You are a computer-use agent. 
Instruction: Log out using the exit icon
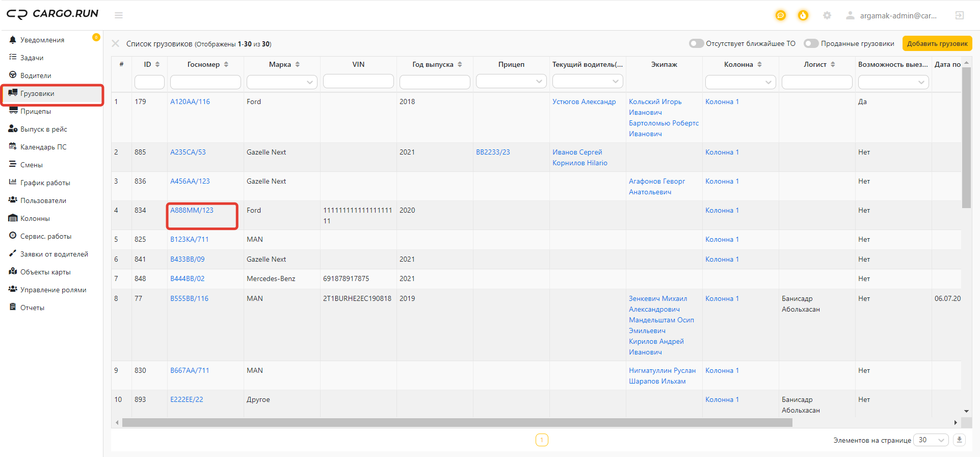pyautogui.click(x=960, y=15)
